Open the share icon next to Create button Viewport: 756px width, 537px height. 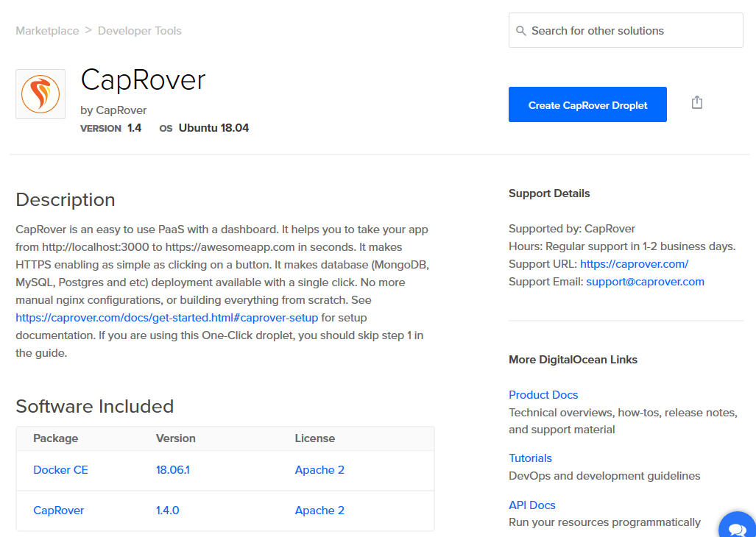(696, 102)
